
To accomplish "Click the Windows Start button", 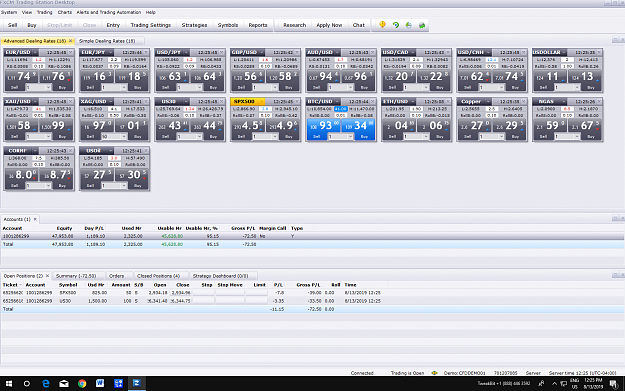I will click(x=9, y=383).
